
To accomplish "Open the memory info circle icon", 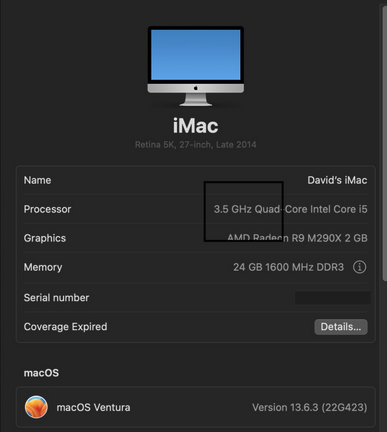I will point(359,267).
